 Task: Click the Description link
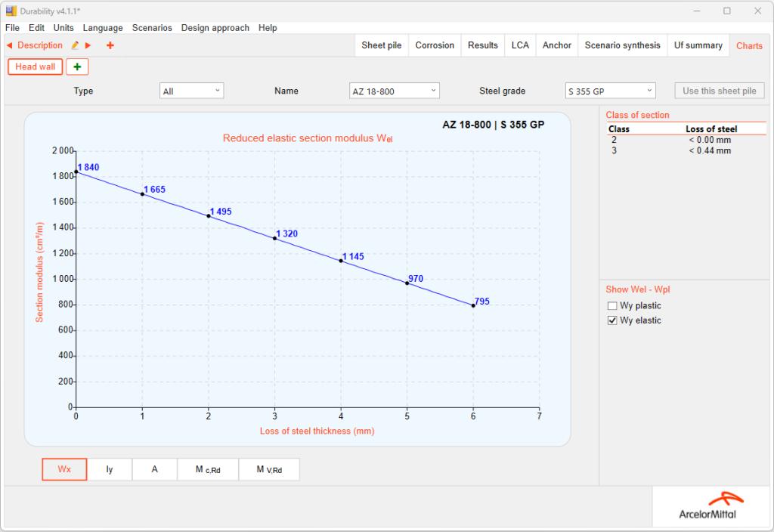(40, 45)
